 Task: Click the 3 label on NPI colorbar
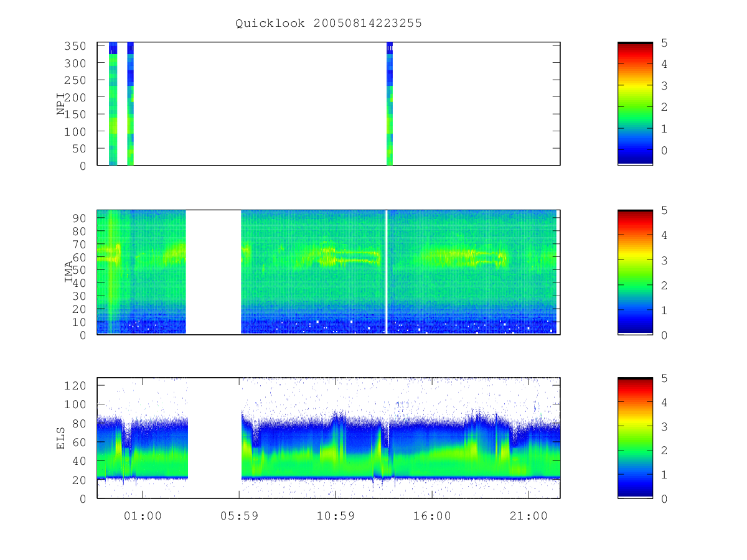(664, 86)
